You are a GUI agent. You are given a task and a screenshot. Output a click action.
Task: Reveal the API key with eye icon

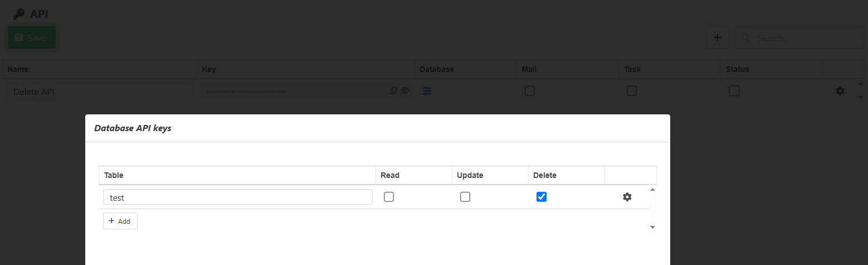tap(405, 90)
